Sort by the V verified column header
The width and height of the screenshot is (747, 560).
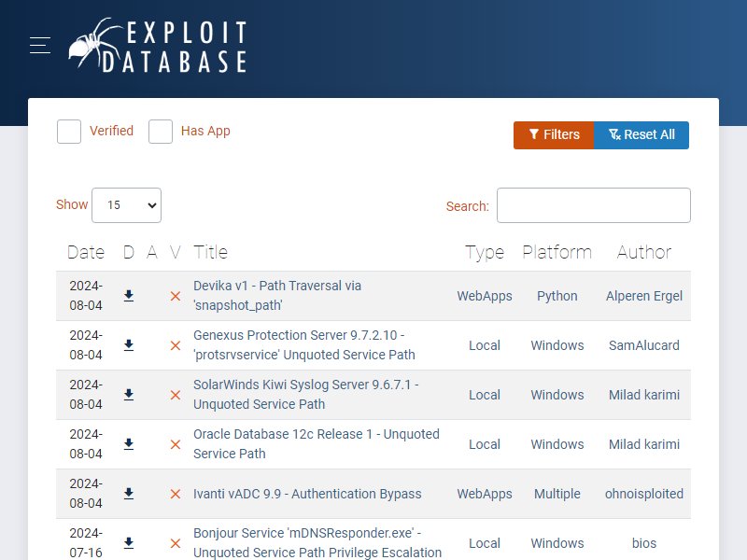176,252
